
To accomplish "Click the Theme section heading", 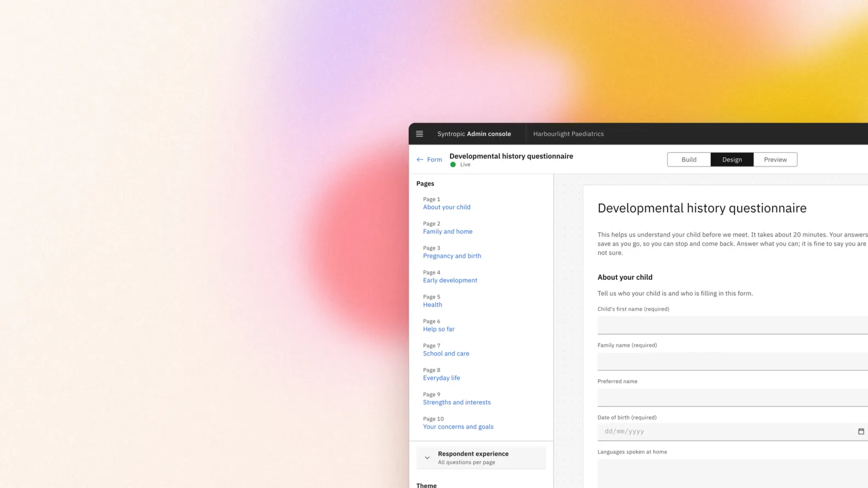I will coord(426,485).
